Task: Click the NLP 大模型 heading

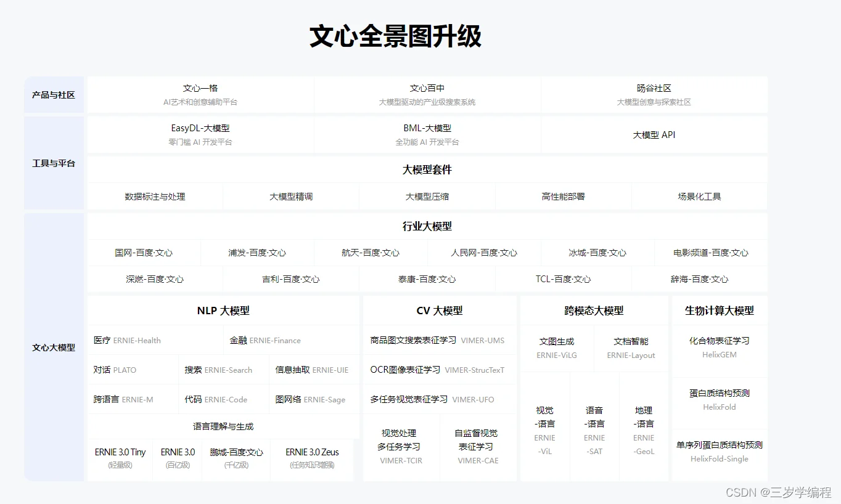Action: [x=223, y=311]
